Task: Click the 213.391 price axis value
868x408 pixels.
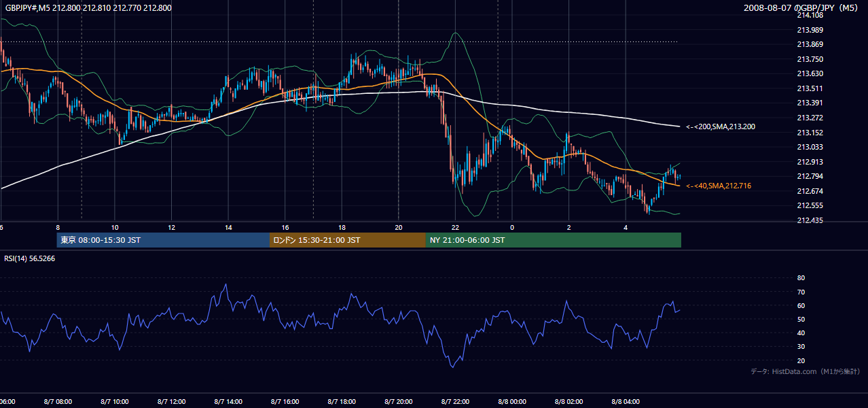Action: click(809, 103)
